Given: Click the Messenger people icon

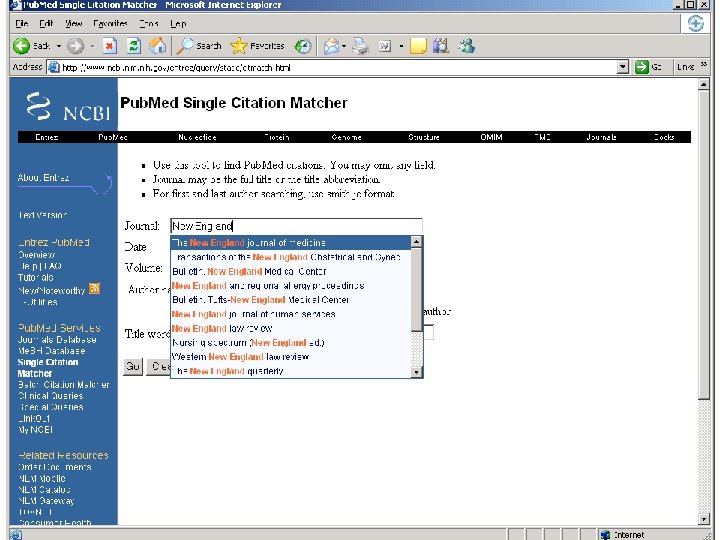Looking at the screenshot, I should point(467,45).
